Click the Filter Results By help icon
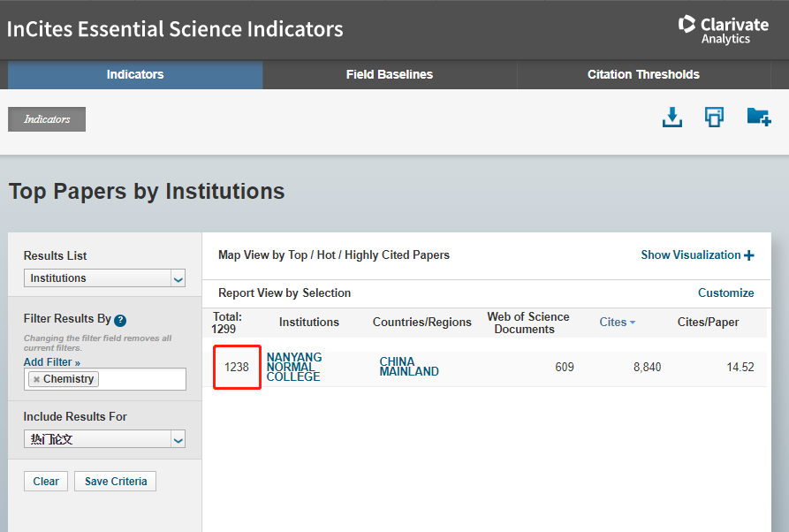789x532 pixels. [120, 321]
